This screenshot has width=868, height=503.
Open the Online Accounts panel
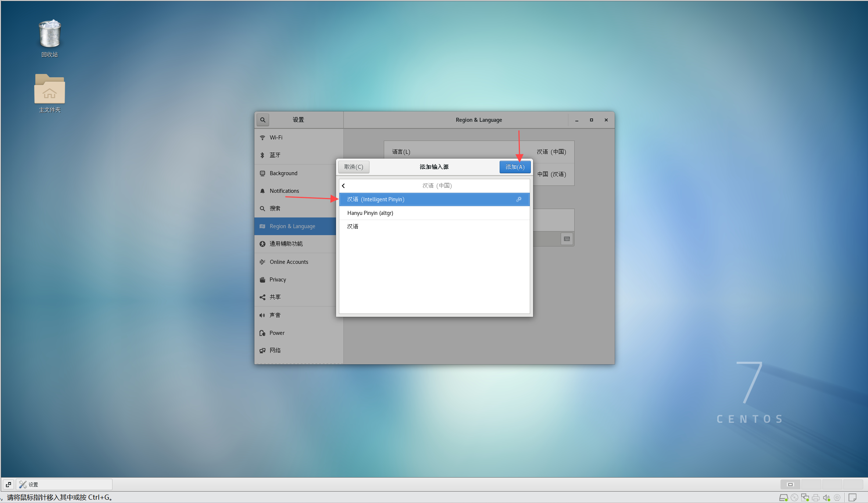289,262
